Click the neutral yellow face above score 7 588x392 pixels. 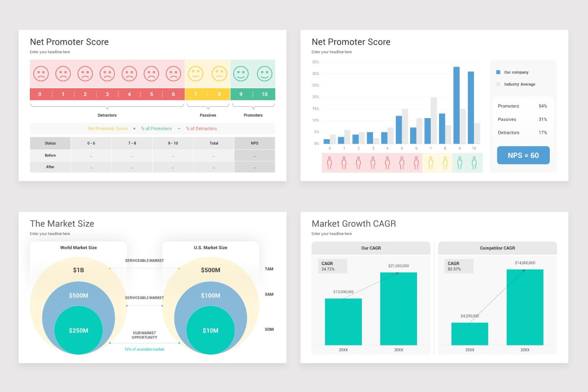click(x=196, y=74)
